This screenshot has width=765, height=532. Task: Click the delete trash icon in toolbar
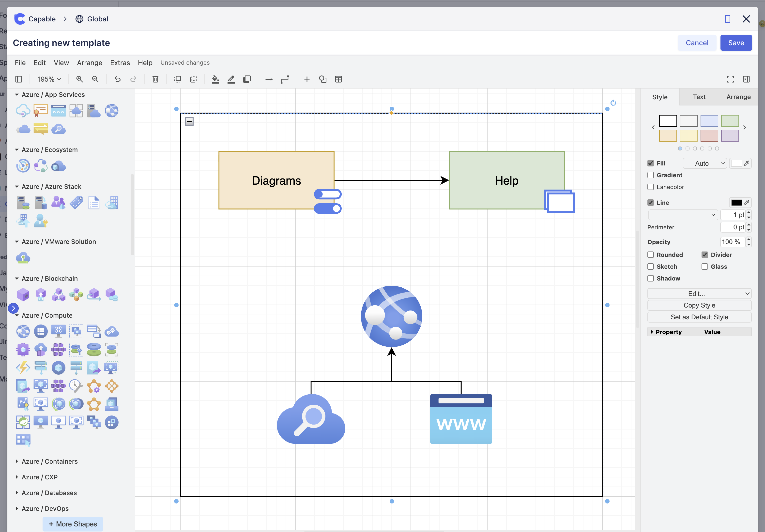(155, 79)
